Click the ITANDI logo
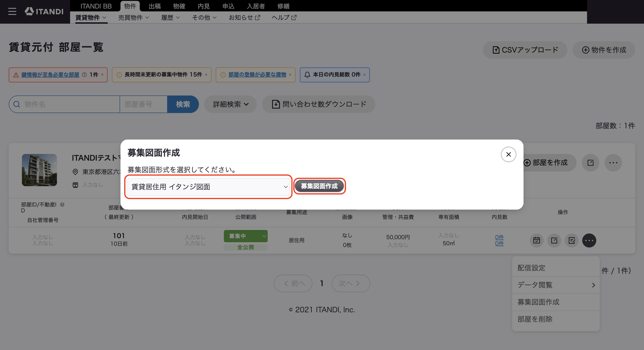Image resolution: width=644 pixels, height=350 pixels. point(44,12)
